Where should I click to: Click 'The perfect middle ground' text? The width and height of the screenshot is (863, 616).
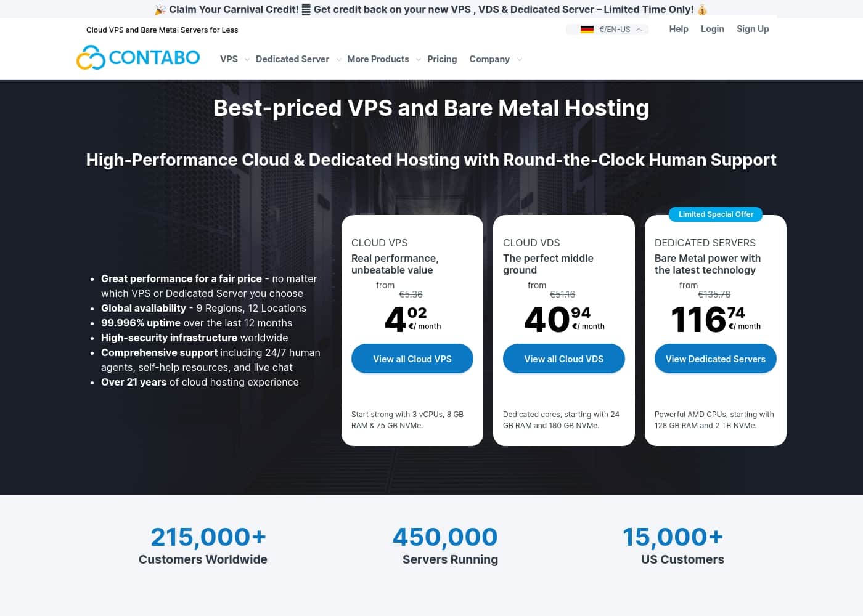548,264
